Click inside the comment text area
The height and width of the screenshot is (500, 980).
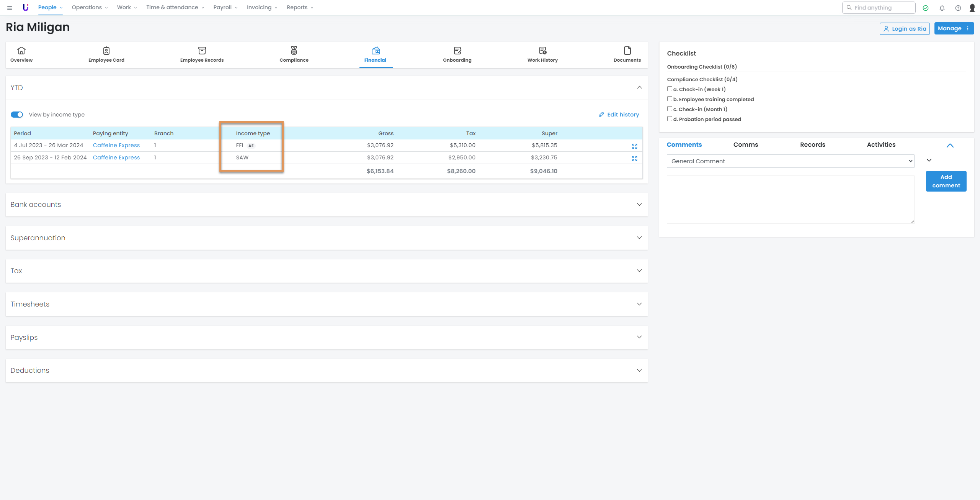tap(790, 199)
